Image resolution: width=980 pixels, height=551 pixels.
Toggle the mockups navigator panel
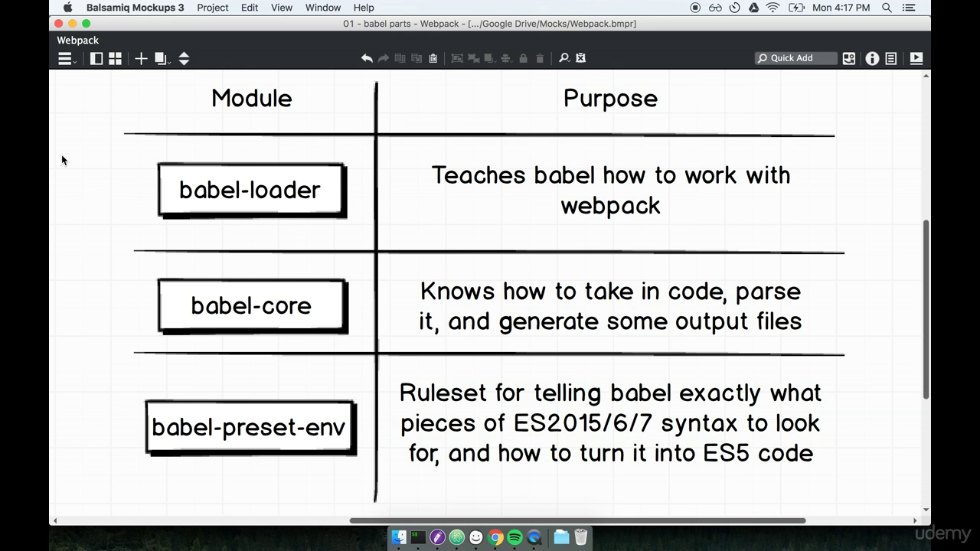[96, 58]
